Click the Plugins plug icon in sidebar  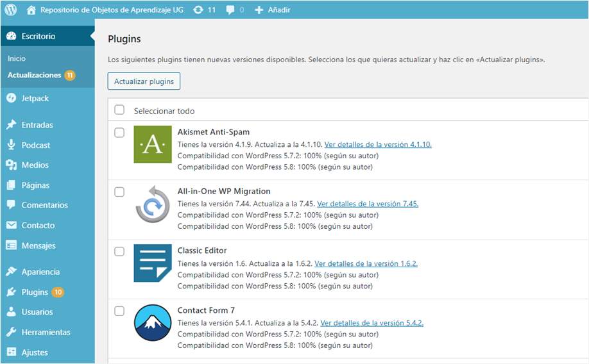coord(12,292)
